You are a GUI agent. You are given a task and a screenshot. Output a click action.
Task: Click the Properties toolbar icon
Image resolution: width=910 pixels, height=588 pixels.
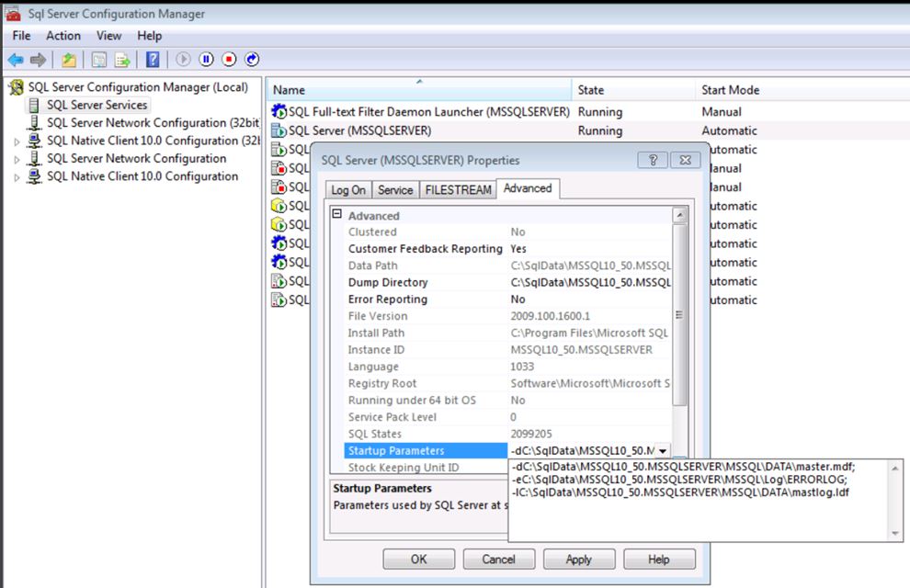[x=99, y=59]
